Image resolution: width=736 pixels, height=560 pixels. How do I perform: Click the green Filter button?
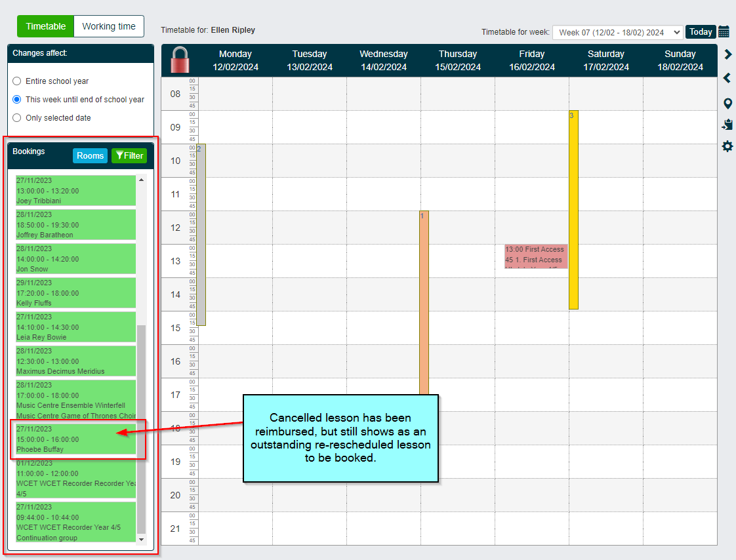coord(129,156)
